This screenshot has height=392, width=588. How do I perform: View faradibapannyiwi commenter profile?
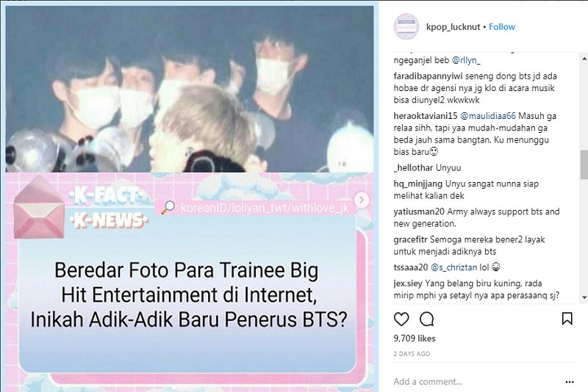pos(429,76)
